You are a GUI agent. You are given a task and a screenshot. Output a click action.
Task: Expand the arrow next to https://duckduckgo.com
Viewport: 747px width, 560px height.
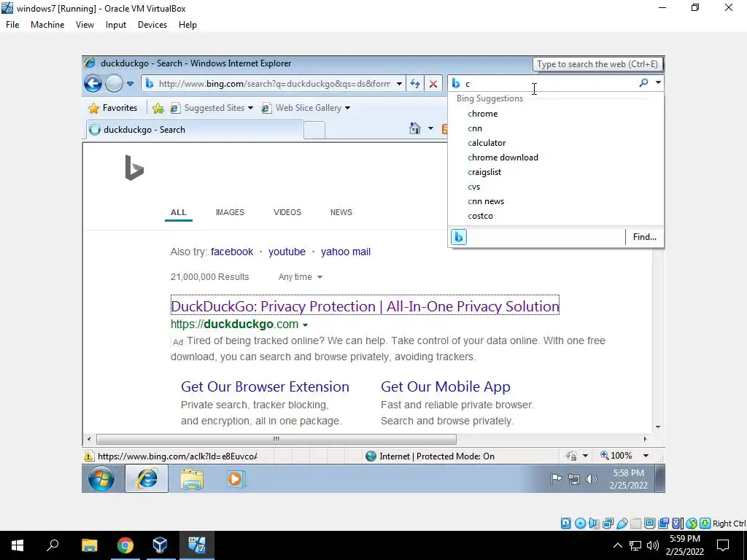tap(306, 325)
